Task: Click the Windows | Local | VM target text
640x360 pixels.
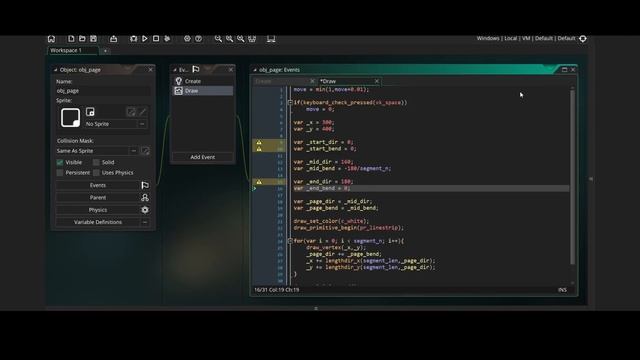Action: tap(526, 38)
